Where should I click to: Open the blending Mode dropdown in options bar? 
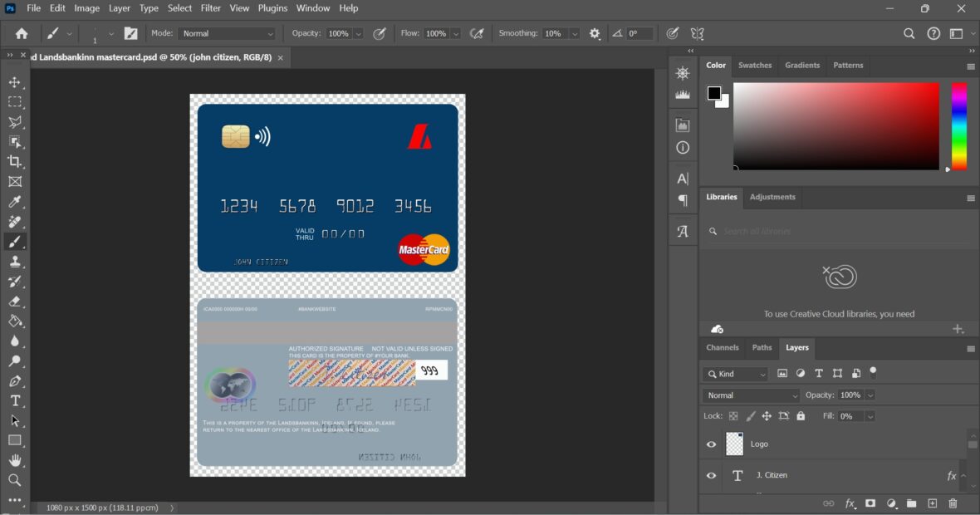coord(226,34)
